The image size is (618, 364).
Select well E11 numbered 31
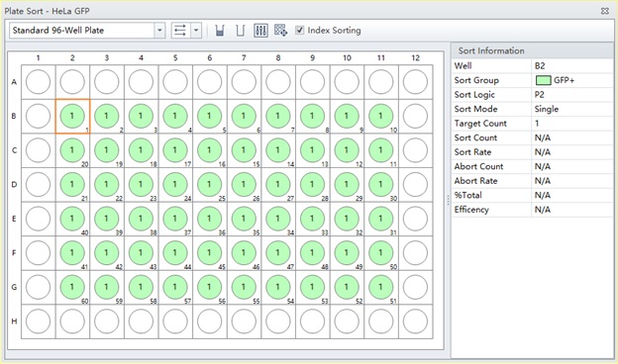[x=380, y=219]
